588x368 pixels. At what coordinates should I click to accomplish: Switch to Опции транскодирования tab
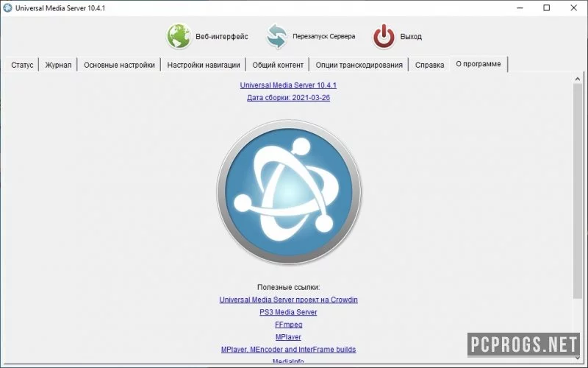click(x=359, y=65)
